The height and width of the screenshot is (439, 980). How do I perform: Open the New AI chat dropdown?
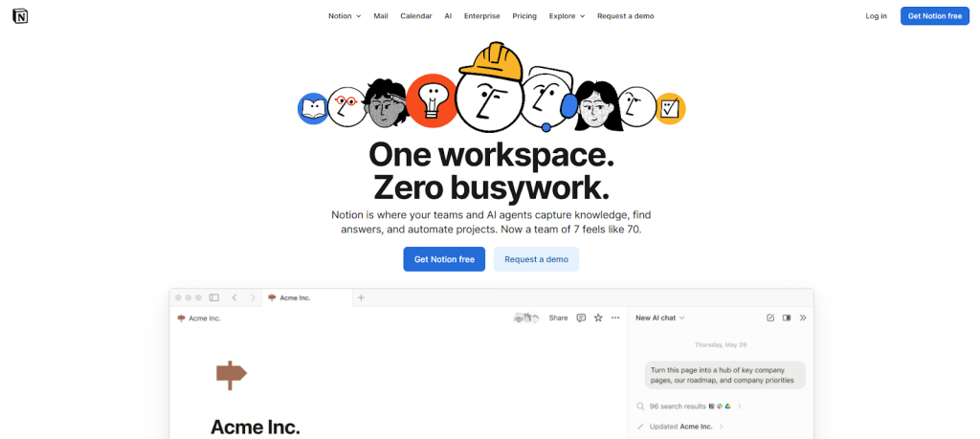[660, 318]
